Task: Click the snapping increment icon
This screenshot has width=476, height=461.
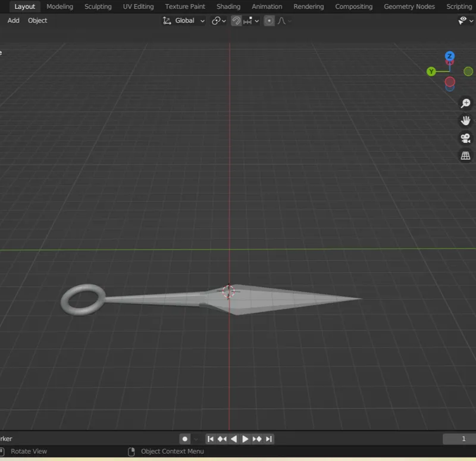Action: coord(248,21)
